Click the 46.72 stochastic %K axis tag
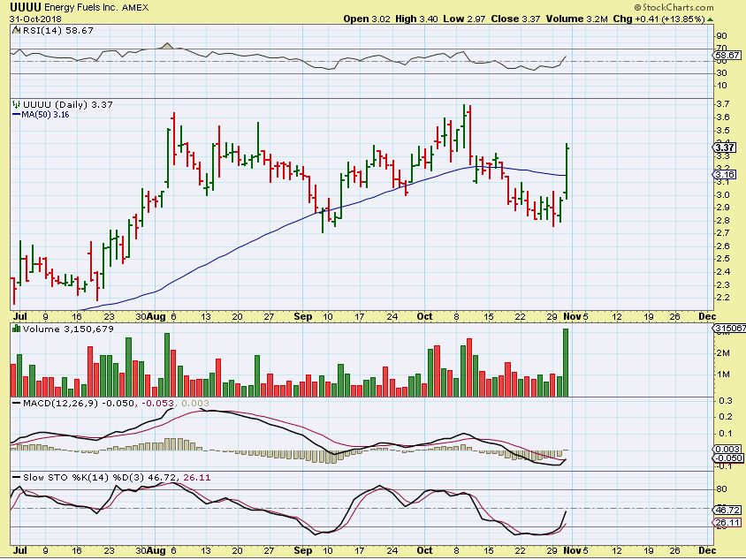 tap(727, 510)
